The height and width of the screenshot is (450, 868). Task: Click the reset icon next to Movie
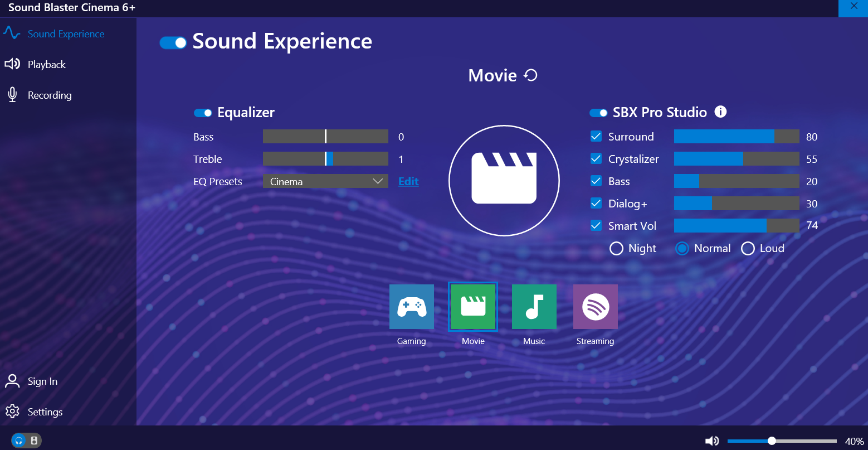point(531,75)
